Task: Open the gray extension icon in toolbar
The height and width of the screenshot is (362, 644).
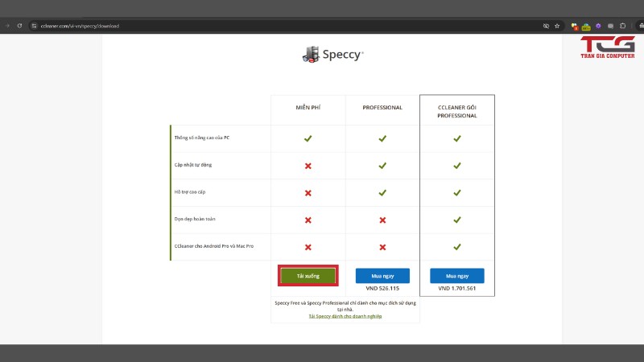Action: tap(611, 26)
